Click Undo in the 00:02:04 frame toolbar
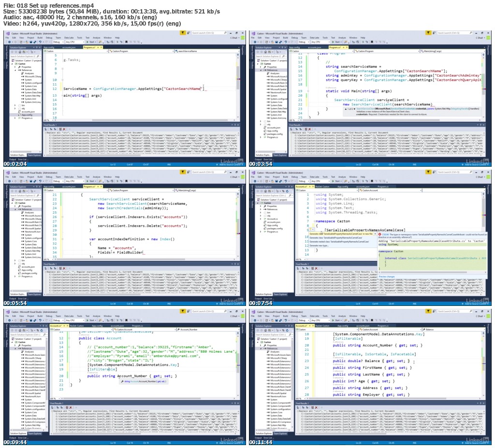 pos(40,42)
